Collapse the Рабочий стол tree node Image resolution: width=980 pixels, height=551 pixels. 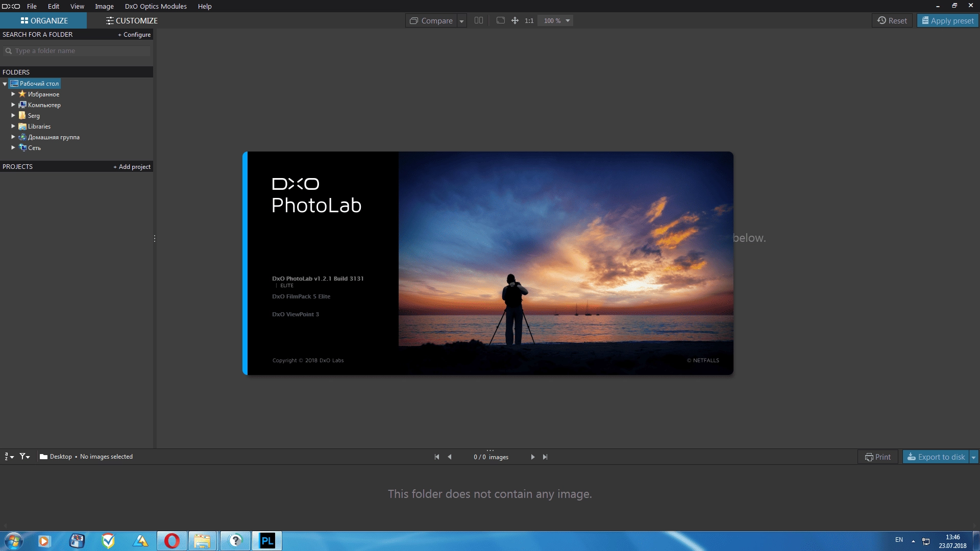pos(5,84)
